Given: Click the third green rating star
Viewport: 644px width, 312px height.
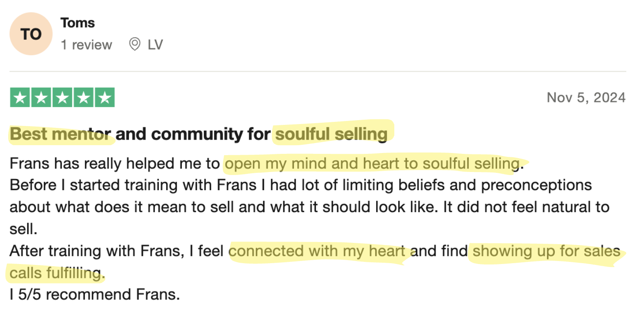Looking at the screenshot, I should pos(62,97).
